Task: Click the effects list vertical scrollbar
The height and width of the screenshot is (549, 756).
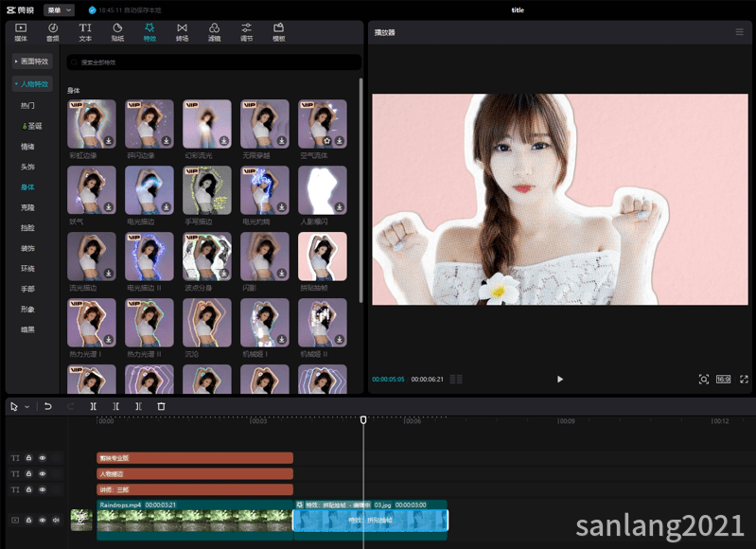Action: click(x=360, y=190)
